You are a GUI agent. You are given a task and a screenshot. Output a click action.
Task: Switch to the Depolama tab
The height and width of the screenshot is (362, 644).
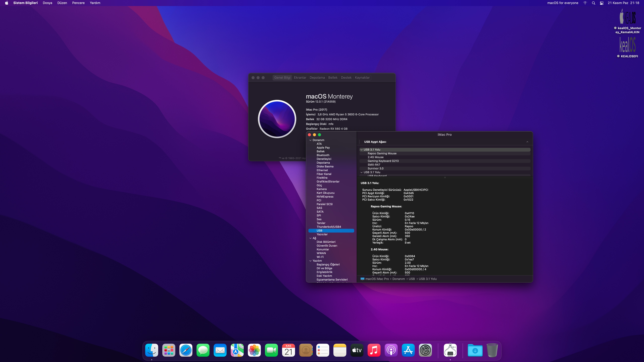[317, 78]
